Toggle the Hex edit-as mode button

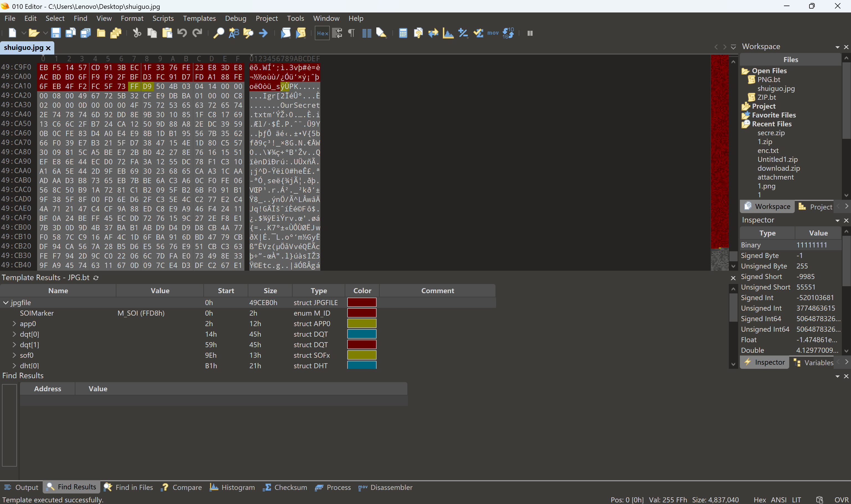click(322, 33)
